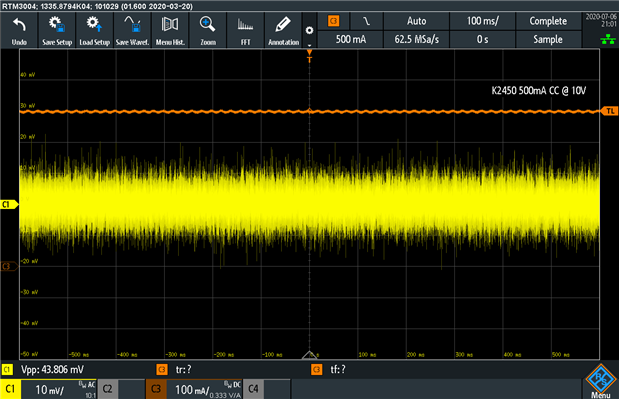Open Save Setup from toolbar
The image size is (619, 399).
tap(57, 31)
